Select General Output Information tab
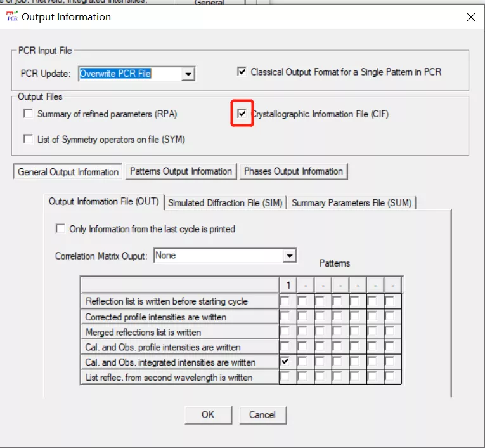This screenshot has width=485, height=448. point(68,172)
